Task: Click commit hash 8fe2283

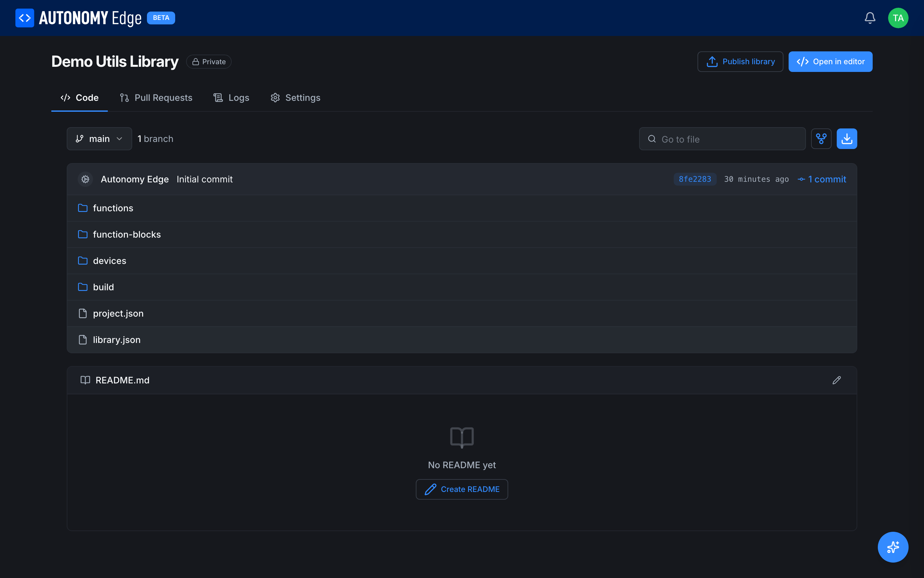Action: (x=695, y=179)
